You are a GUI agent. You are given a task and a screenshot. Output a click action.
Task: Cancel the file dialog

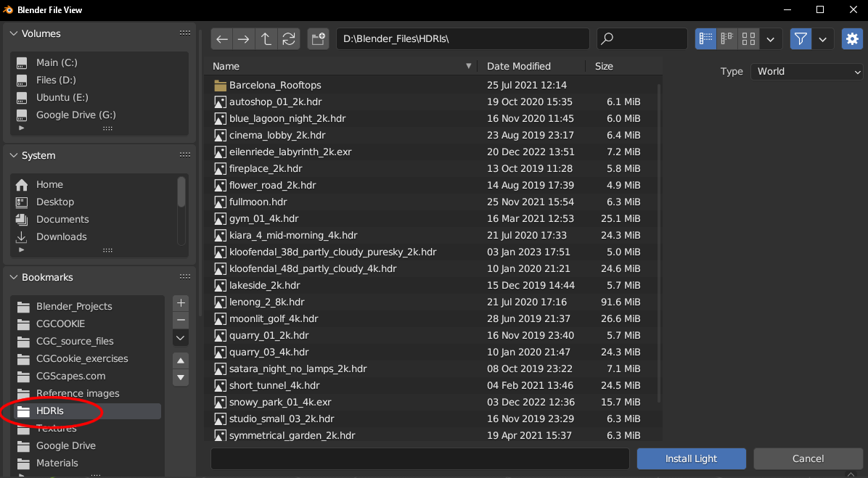808,458
